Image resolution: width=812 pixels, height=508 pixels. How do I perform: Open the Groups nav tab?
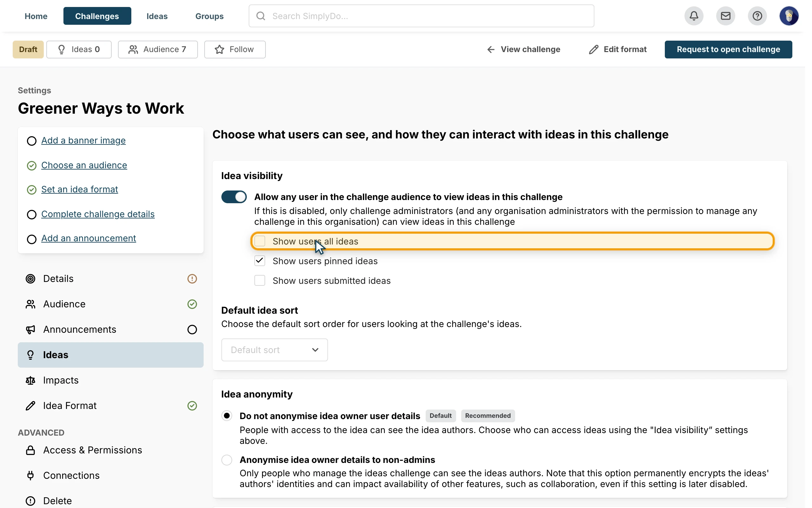(x=209, y=16)
